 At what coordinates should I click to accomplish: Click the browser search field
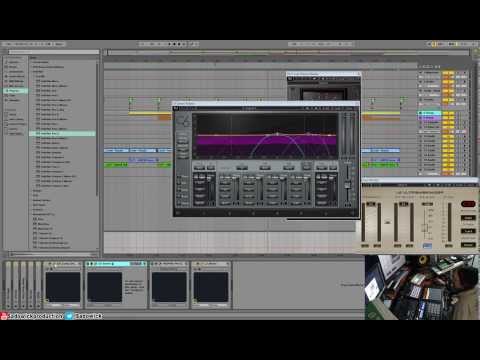(x=54, y=52)
